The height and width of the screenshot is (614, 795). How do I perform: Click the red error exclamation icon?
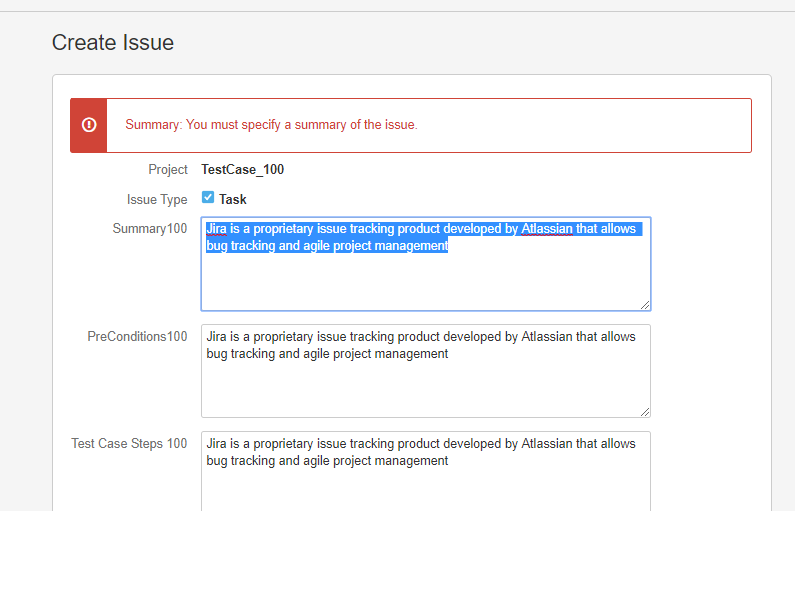[89, 125]
